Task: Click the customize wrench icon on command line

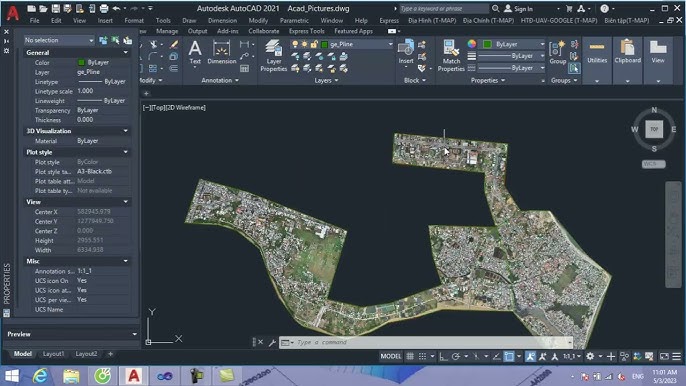Action: tap(272, 343)
